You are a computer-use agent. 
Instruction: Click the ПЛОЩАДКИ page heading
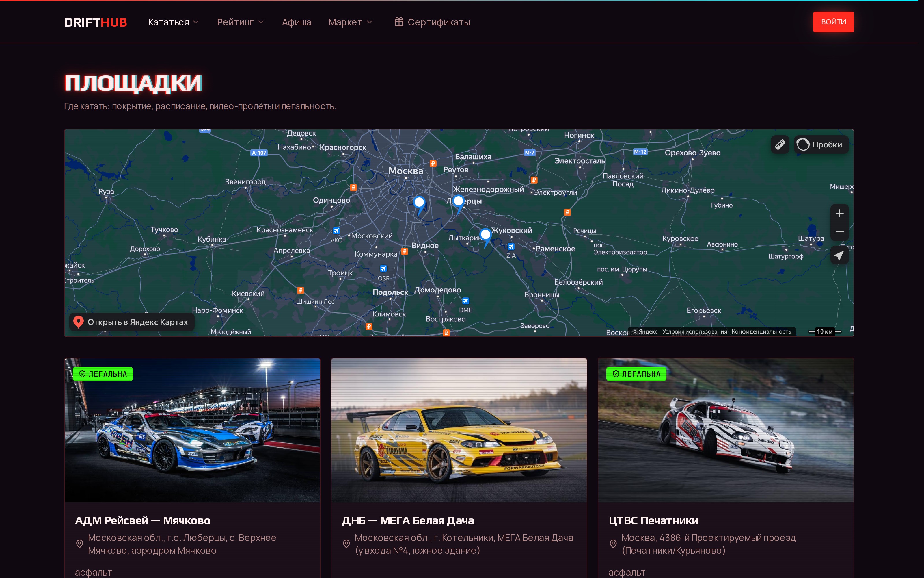(133, 83)
